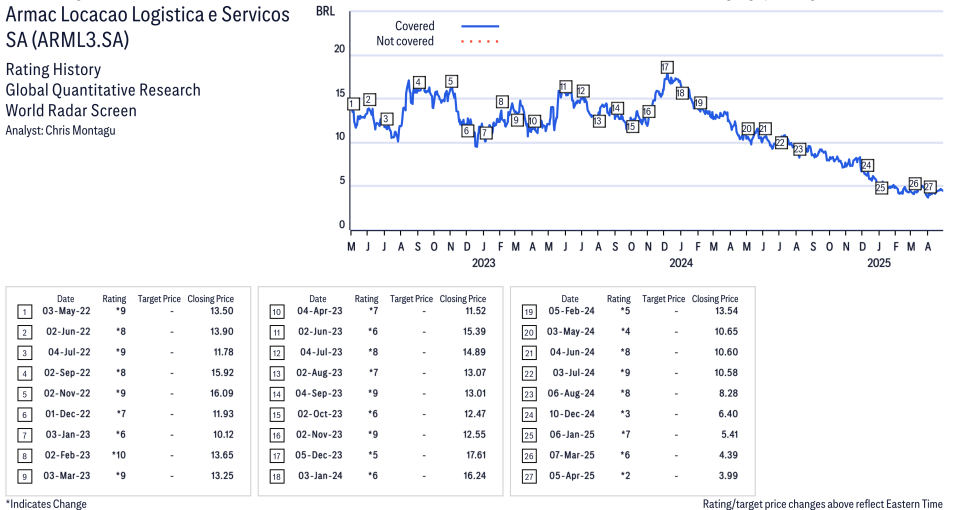Click the World Radar Screen heading
The height and width of the screenshot is (510, 954).
(x=71, y=111)
